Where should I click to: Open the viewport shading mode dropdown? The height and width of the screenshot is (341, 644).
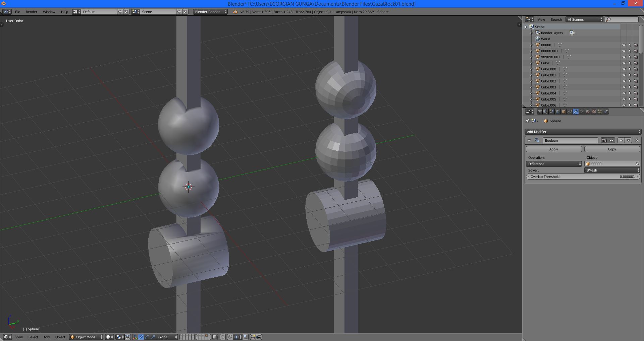[109, 337]
